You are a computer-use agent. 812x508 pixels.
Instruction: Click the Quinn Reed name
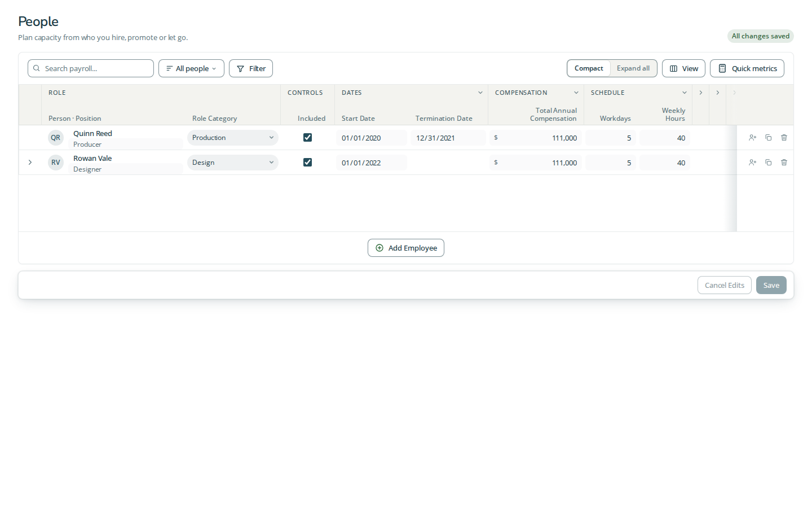point(92,133)
